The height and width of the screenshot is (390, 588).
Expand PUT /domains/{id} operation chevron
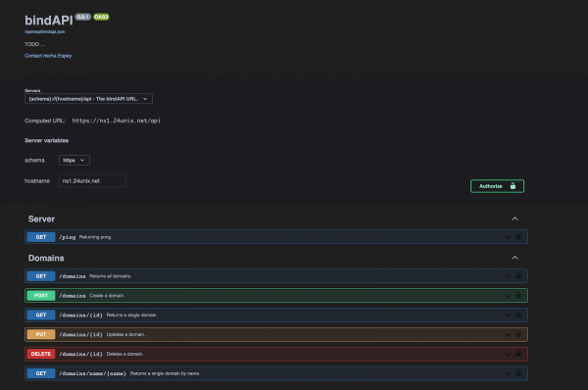pos(508,334)
